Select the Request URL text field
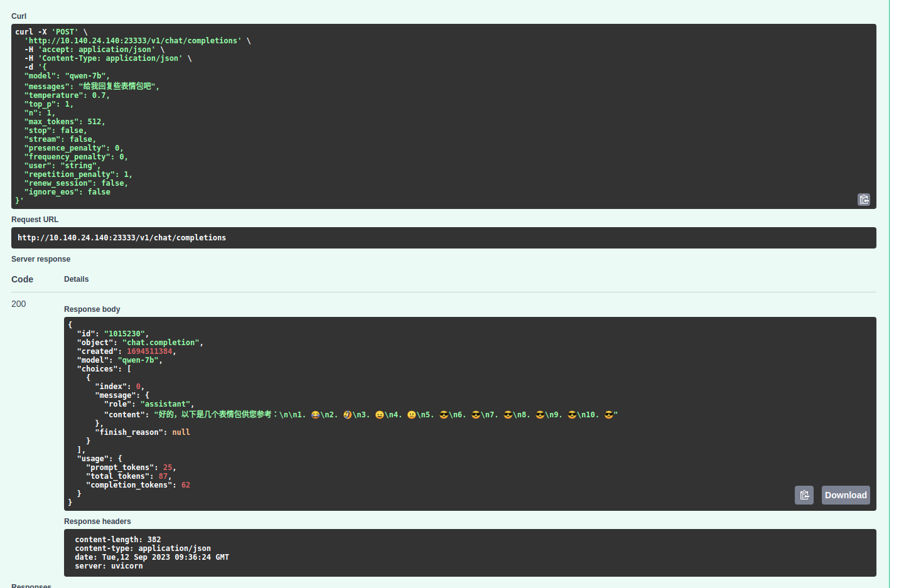Viewport: 921px width, 588px height. click(x=251, y=238)
